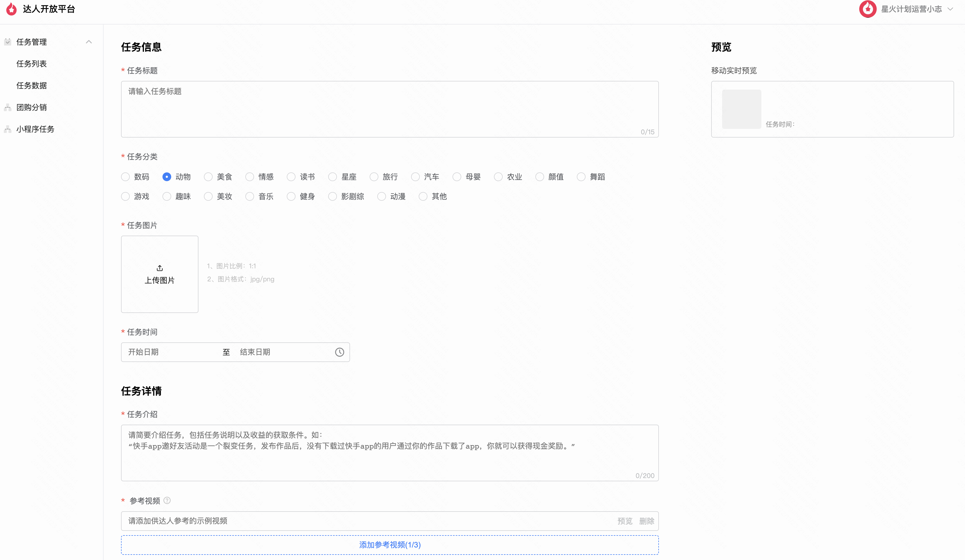Select the 健身 category
This screenshot has height=560, width=965.
click(301, 196)
